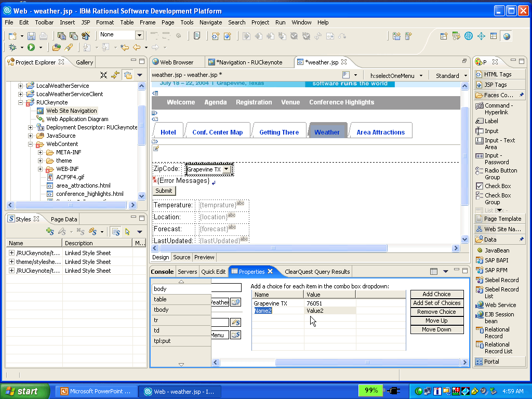Pick the JavaBean palette item

(493, 250)
